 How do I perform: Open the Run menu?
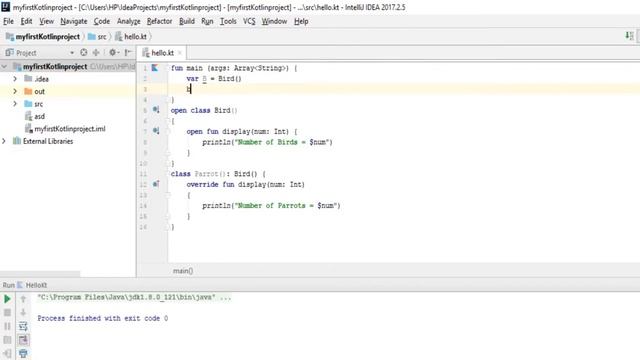pos(207,21)
